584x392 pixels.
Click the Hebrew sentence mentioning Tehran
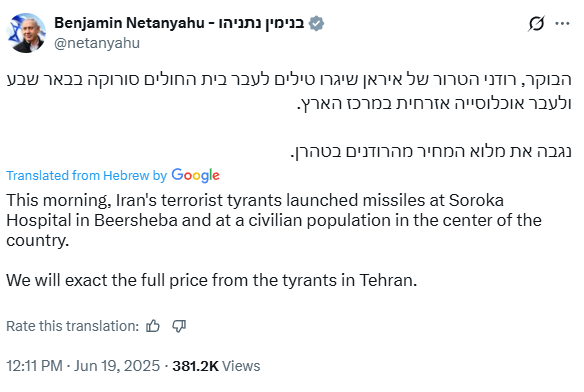pos(431,152)
